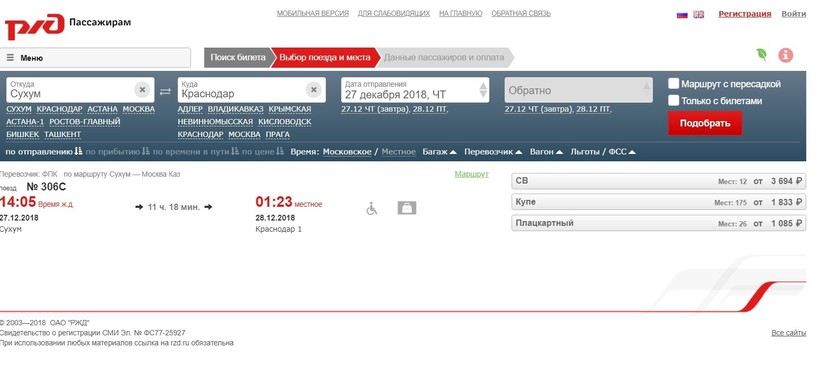Go to Поиск билета step tab
Image resolution: width=820 pixels, height=375 pixels.
(x=238, y=58)
